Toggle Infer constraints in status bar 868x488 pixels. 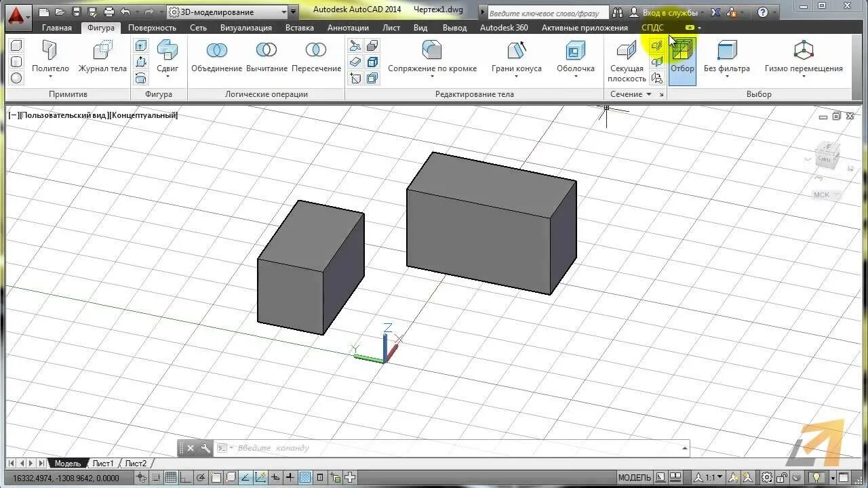(x=142, y=478)
